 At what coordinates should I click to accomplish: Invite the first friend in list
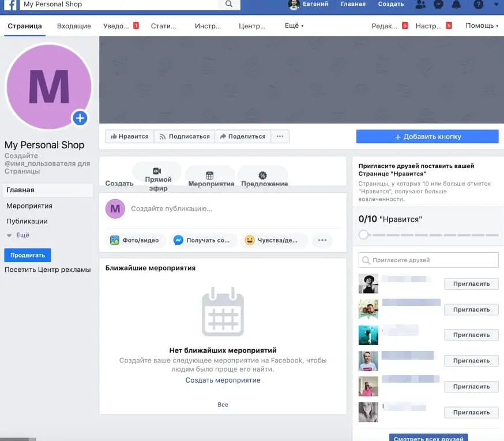tap(471, 284)
